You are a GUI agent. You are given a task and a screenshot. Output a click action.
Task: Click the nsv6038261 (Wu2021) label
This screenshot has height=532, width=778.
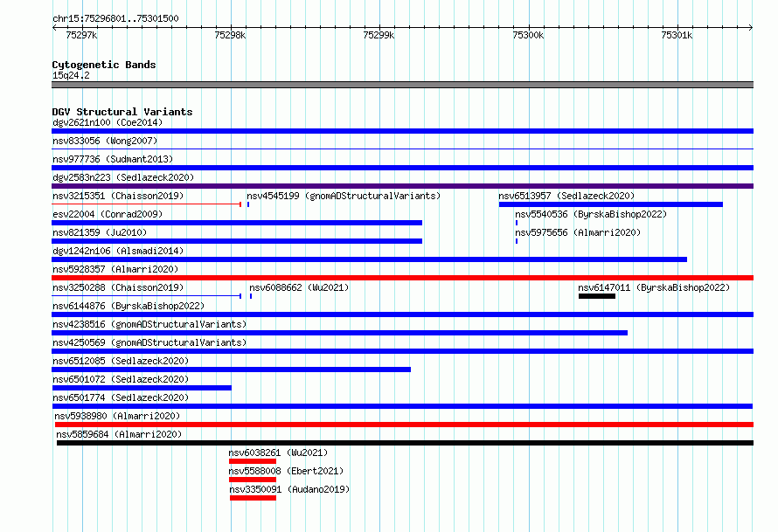tap(278, 453)
